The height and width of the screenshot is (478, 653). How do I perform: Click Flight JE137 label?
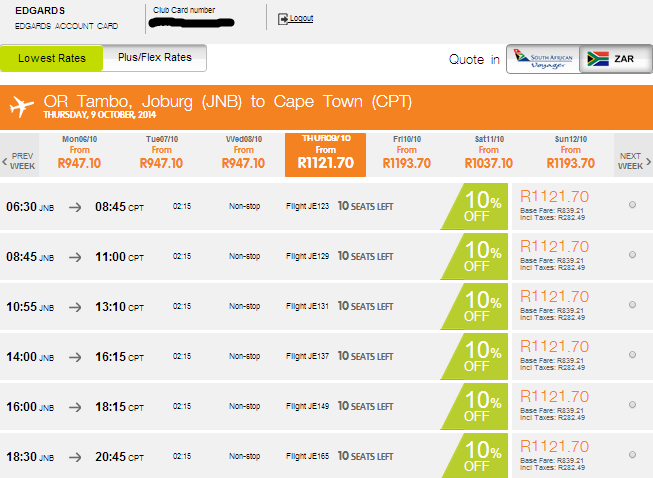pos(307,356)
